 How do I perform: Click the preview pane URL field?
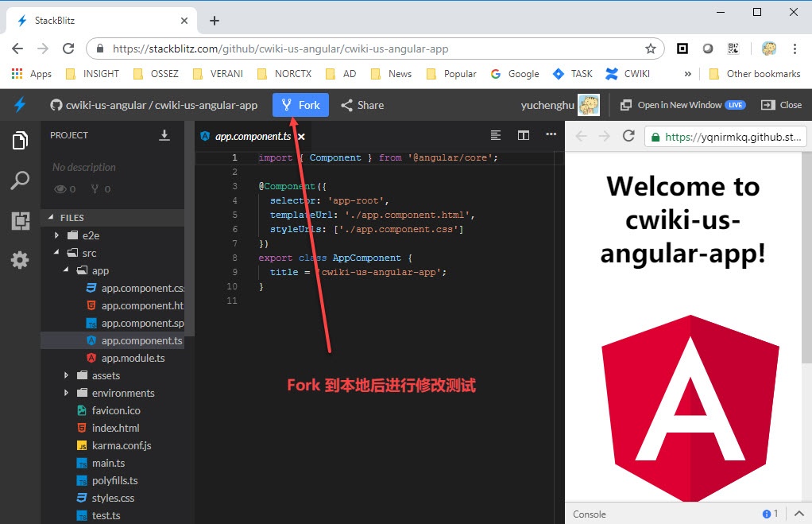coord(725,137)
